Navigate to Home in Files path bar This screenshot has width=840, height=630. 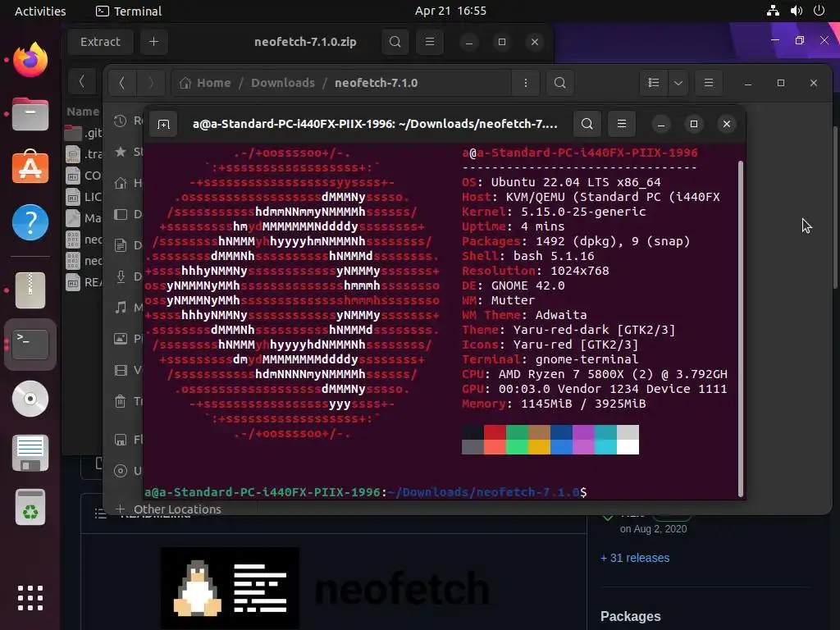(x=205, y=83)
